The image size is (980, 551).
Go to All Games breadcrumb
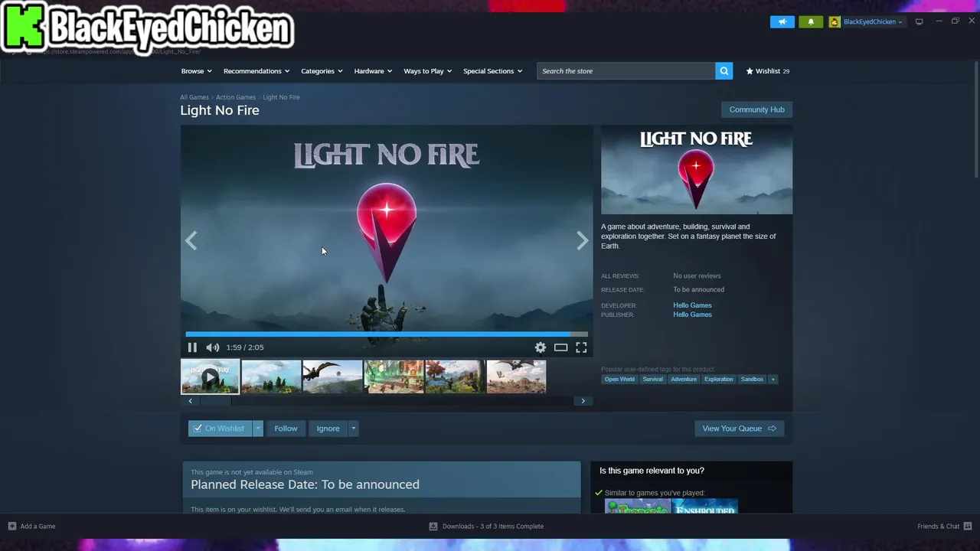click(x=194, y=97)
